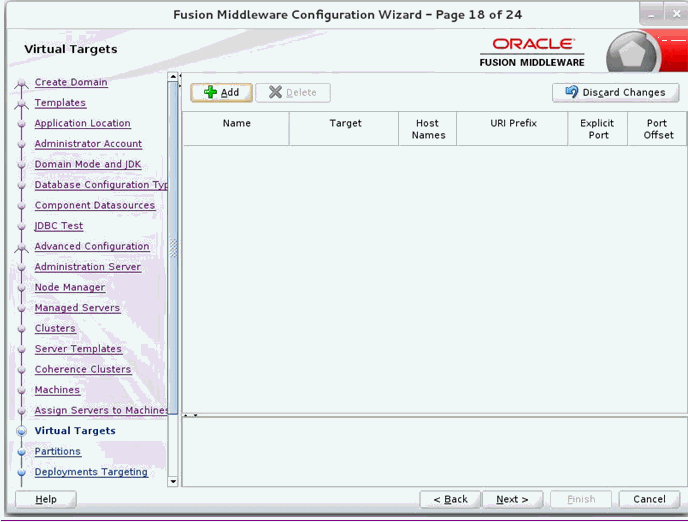
Task: Click the Add button with green plus
Action: [221, 93]
